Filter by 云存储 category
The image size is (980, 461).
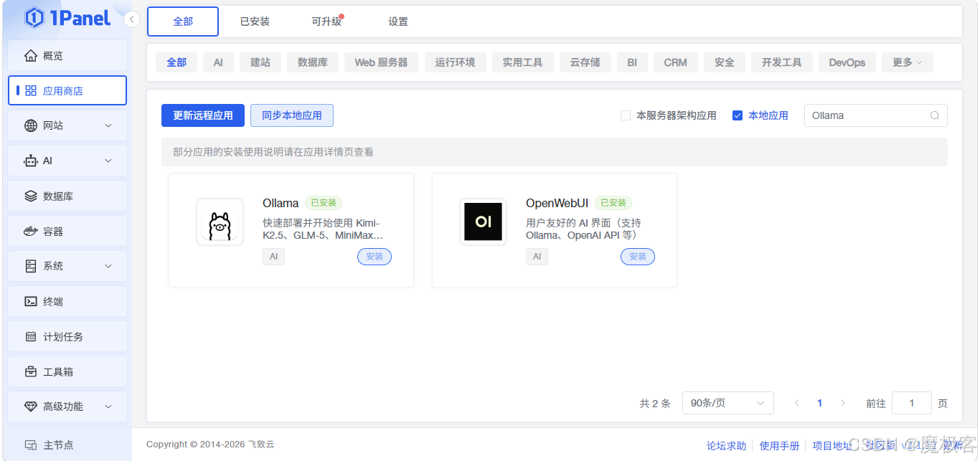coord(585,62)
